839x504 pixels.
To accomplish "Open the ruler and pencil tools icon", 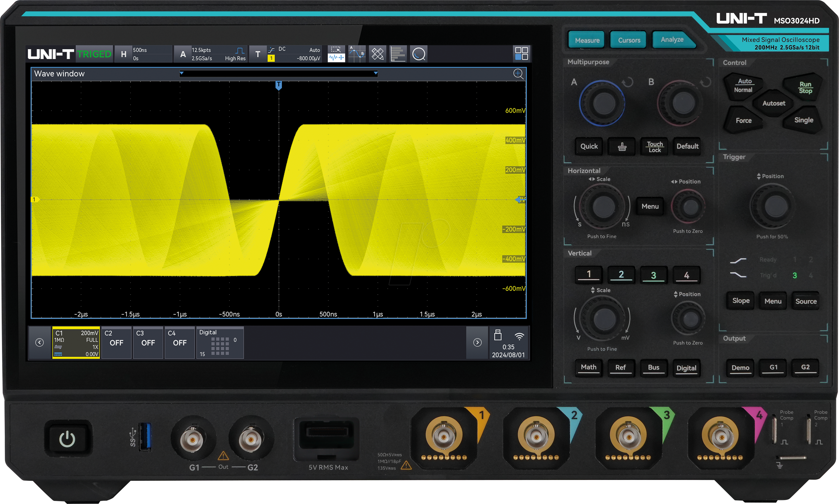I will [378, 54].
